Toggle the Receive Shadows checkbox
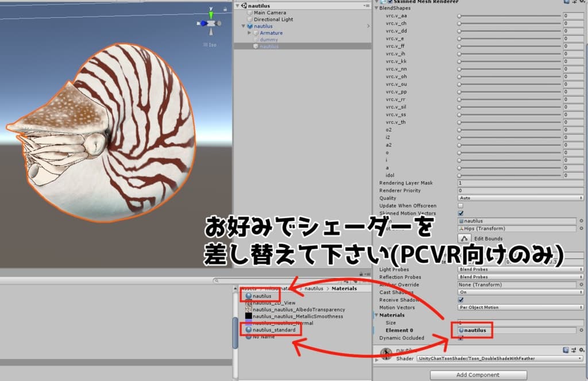 [461, 299]
